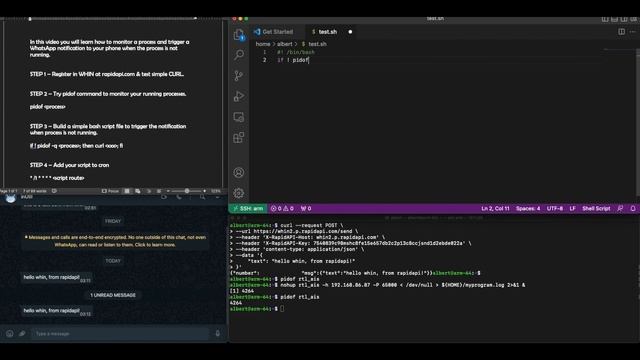Open the WhatsApp chat menu chevron
The width and height of the screenshot is (640, 360).
pos(218,197)
